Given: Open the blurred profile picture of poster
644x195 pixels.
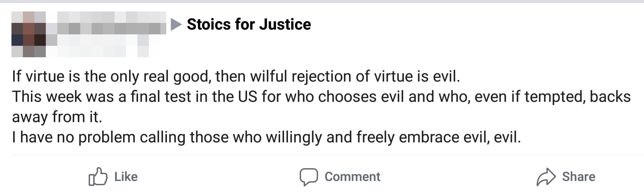Looking at the screenshot, I should click(x=28, y=34).
